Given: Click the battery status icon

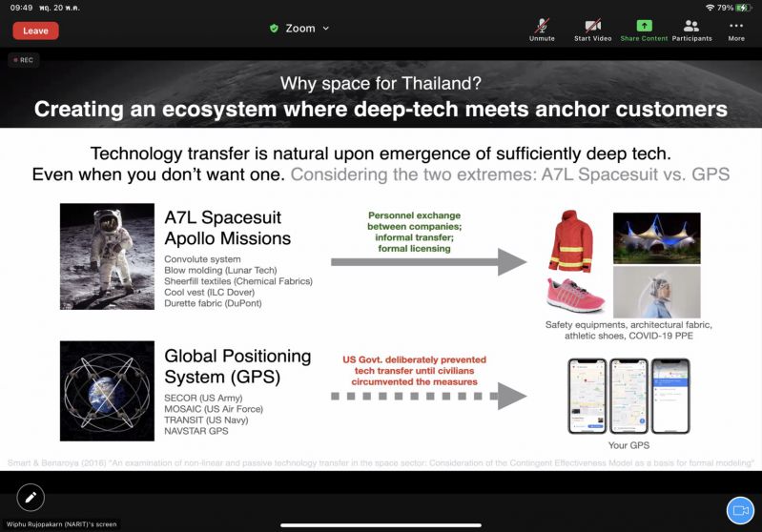Looking at the screenshot, I should (x=743, y=8).
